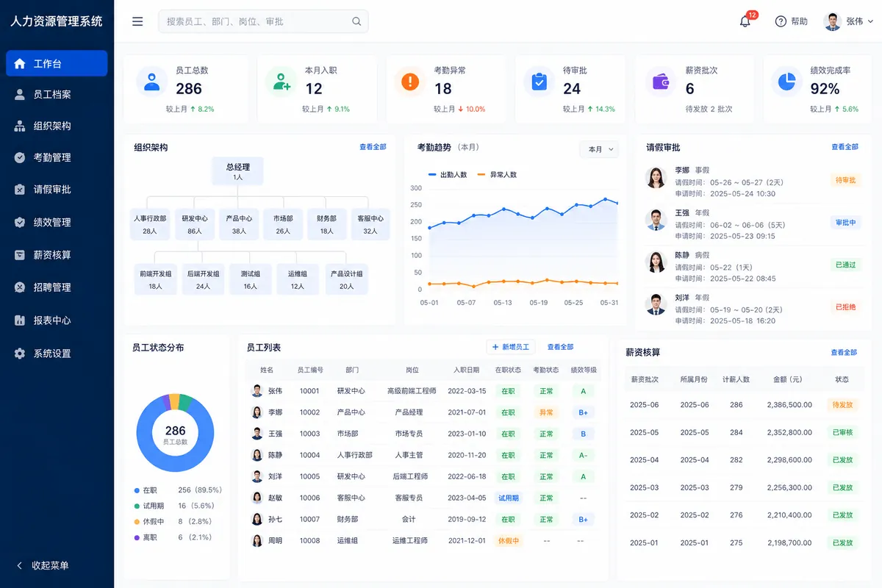Click the 考勤异常 orange alert icon
882x588 pixels.
click(x=409, y=81)
